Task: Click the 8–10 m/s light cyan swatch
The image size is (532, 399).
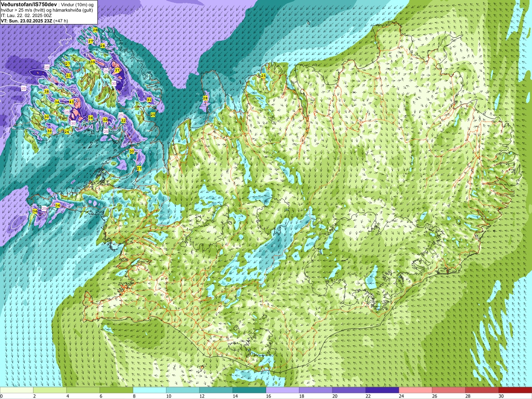Action: point(150,390)
